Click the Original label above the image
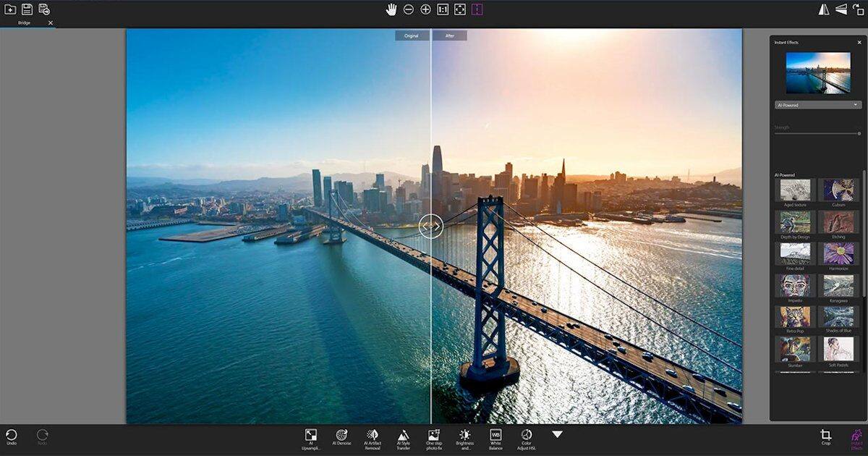This screenshot has height=456, width=868. coord(411,34)
